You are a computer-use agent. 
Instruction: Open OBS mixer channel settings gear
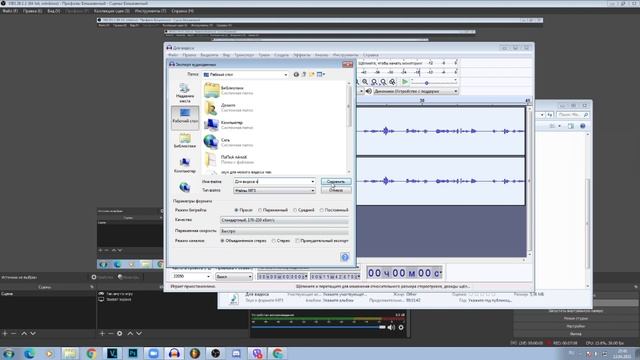tap(401, 327)
